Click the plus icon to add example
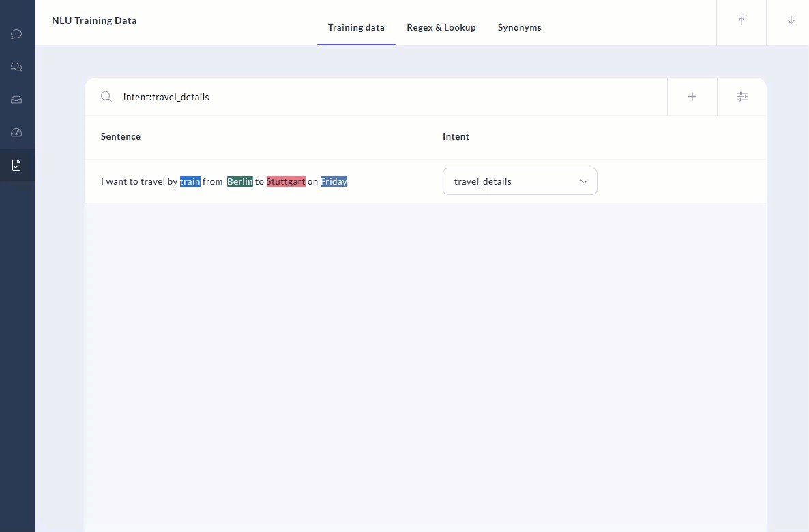This screenshot has height=532, width=809. (x=692, y=96)
